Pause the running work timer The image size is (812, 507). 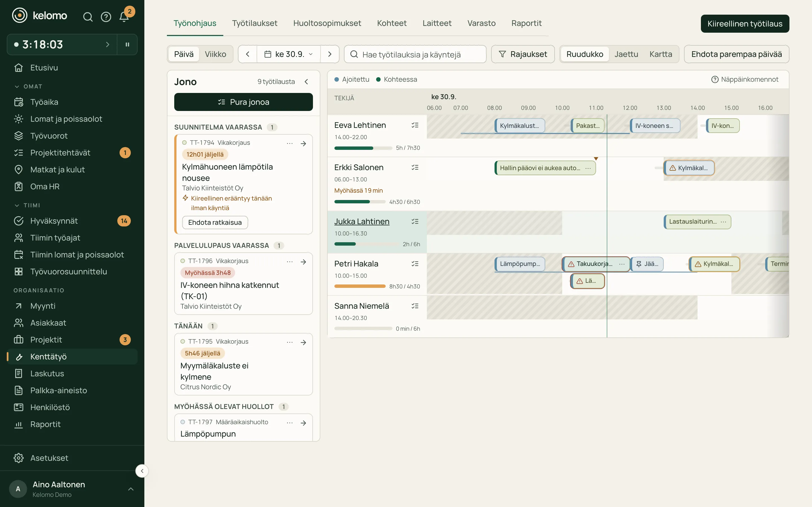pyautogui.click(x=127, y=44)
